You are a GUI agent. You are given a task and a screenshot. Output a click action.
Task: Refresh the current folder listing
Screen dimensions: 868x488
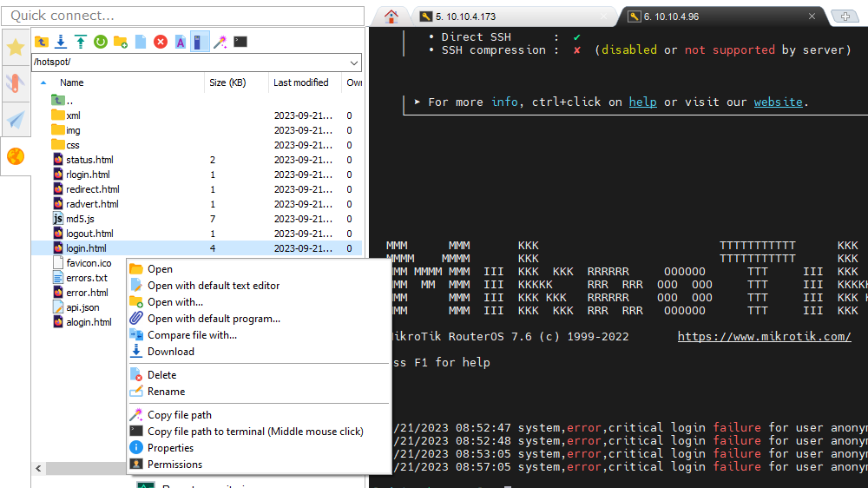(x=101, y=42)
